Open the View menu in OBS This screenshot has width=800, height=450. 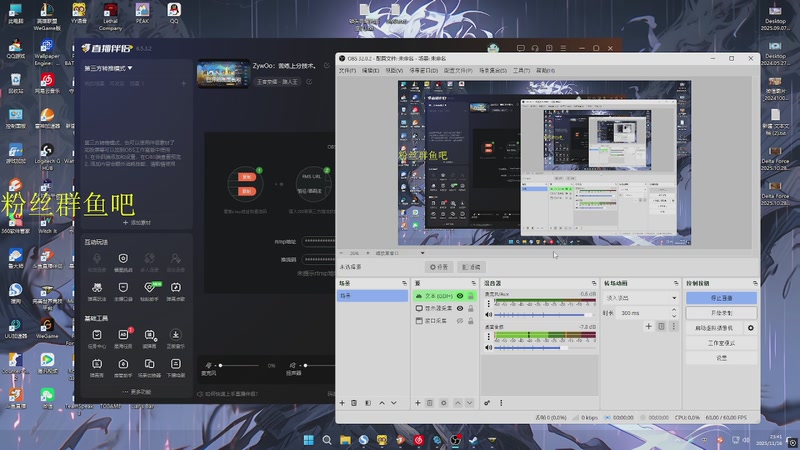point(394,70)
